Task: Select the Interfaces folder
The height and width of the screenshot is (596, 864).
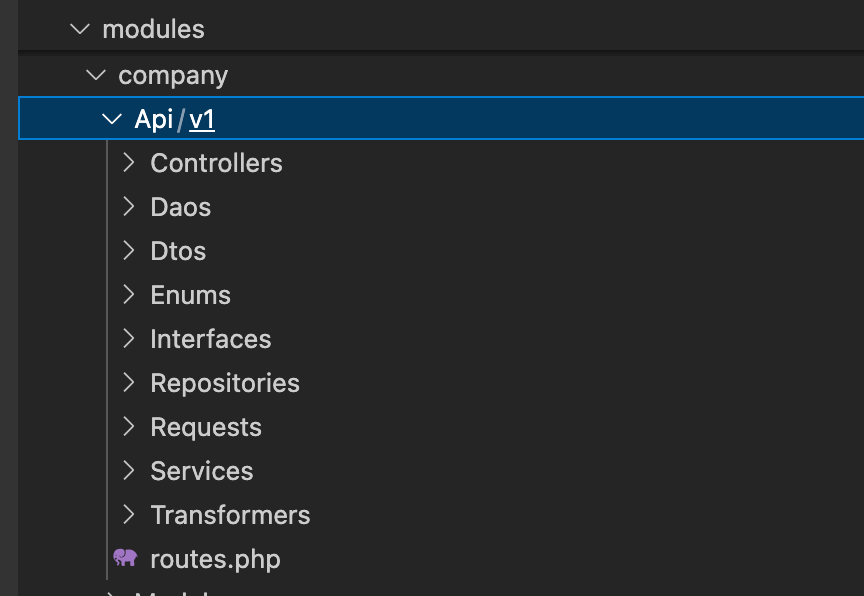Action: pos(211,339)
